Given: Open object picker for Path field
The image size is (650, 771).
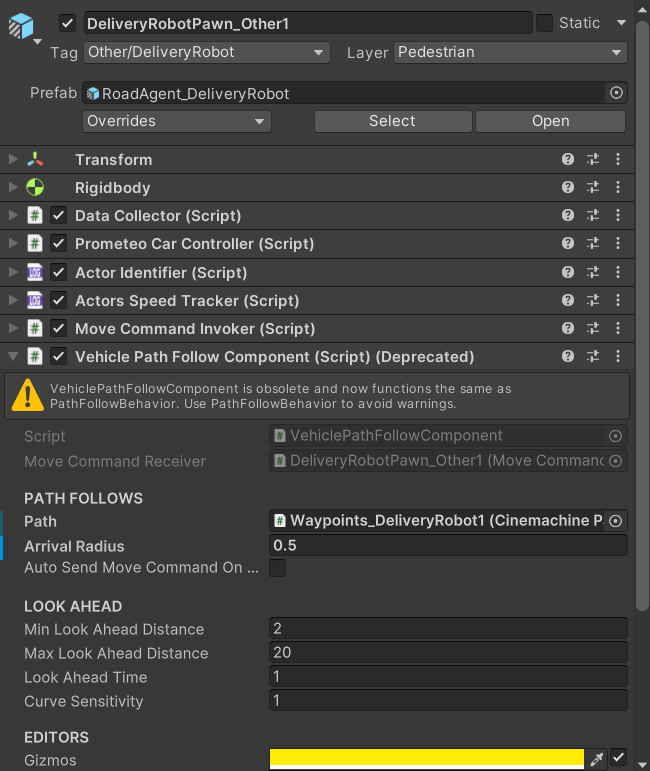Looking at the screenshot, I should tap(616, 521).
